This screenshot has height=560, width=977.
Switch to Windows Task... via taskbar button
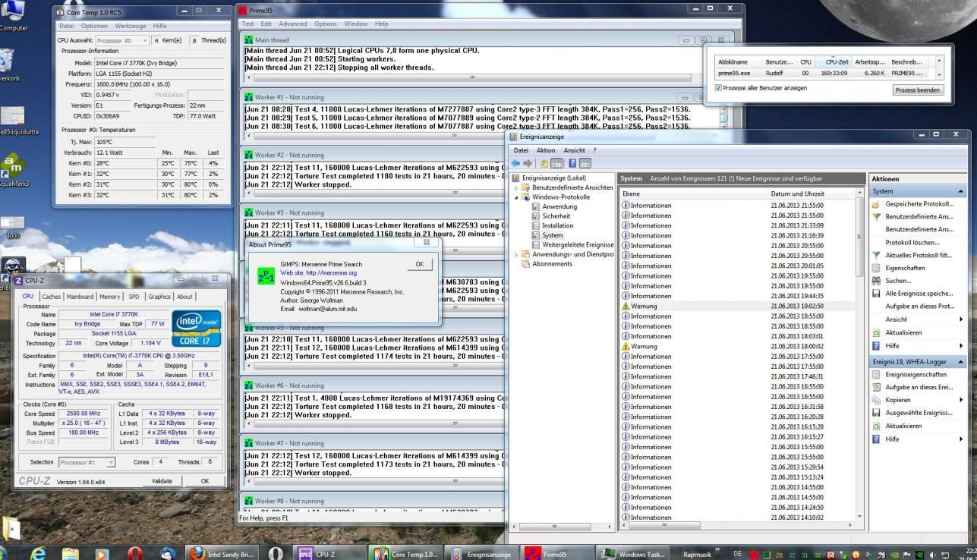click(633, 554)
